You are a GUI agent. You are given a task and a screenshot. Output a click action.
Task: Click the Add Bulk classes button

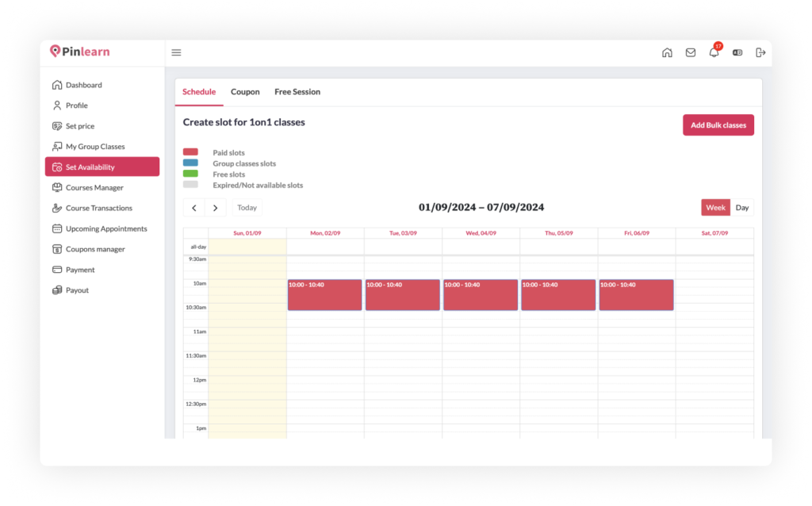pyautogui.click(x=718, y=125)
